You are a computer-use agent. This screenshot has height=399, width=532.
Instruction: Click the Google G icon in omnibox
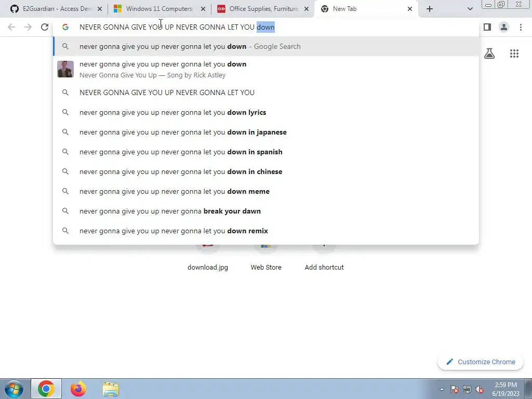click(65, 27)
